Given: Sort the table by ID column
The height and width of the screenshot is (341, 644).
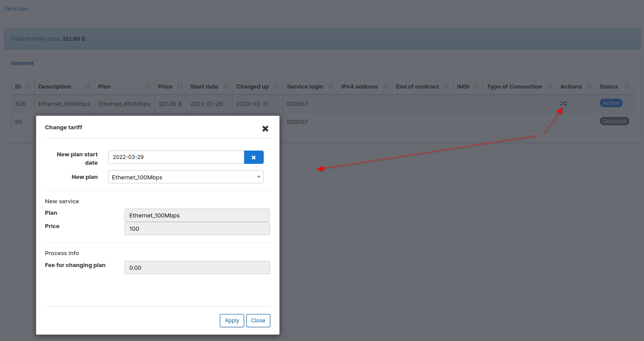Looking at the screenshot, I should 28,86.
